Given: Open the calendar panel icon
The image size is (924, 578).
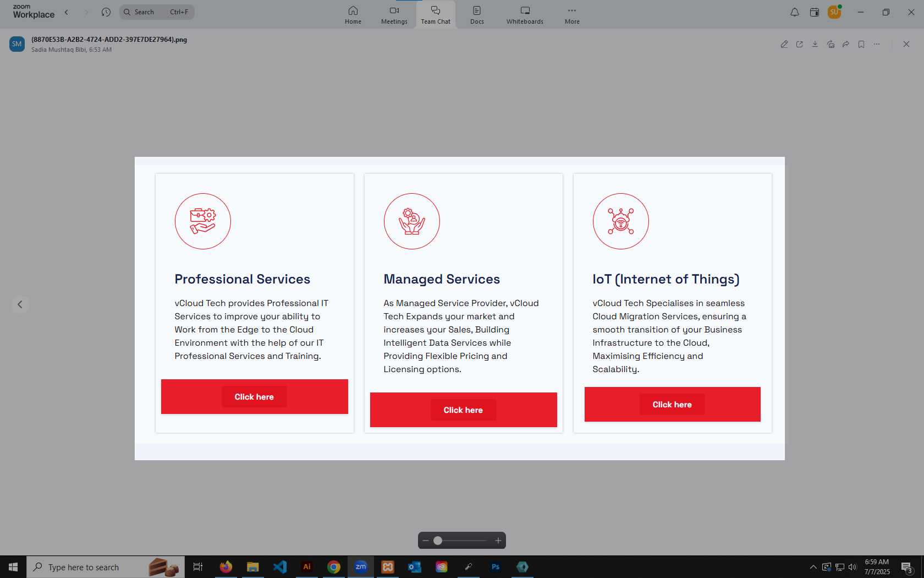Looking at the screenshot, I should (x=815, y=12).
